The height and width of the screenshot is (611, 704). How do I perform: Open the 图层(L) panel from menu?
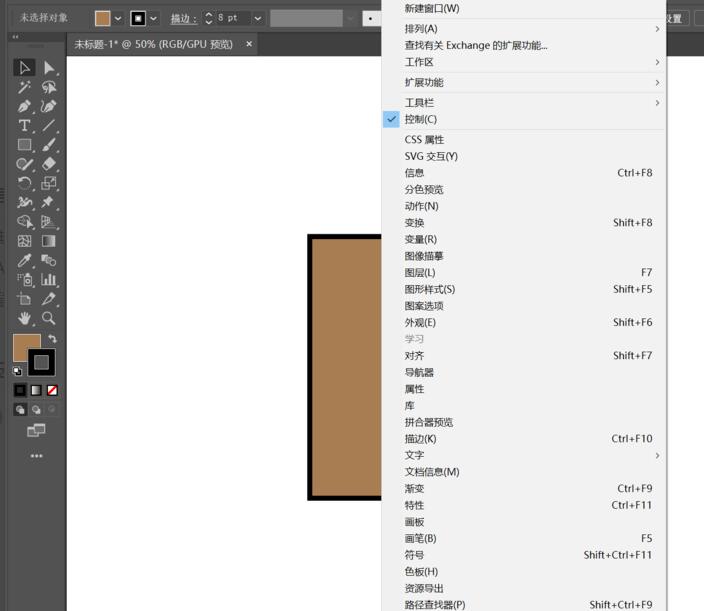pos(420,272)
